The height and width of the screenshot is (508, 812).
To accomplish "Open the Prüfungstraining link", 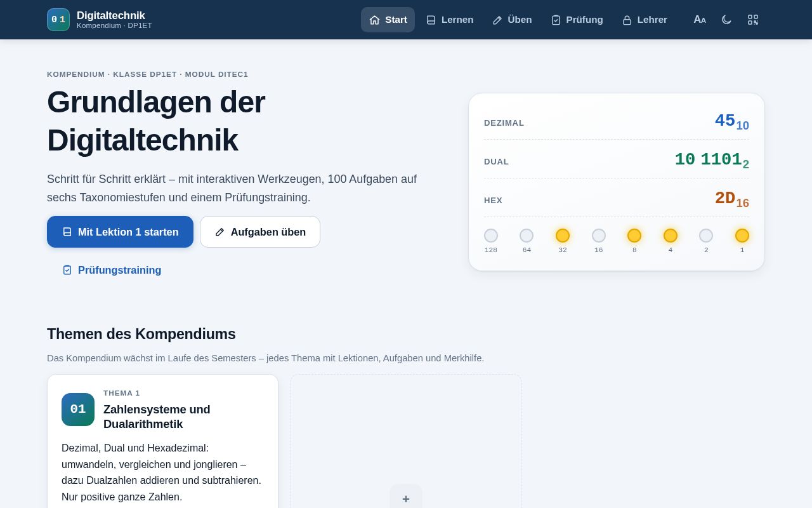I will click(x=112, y=270).
